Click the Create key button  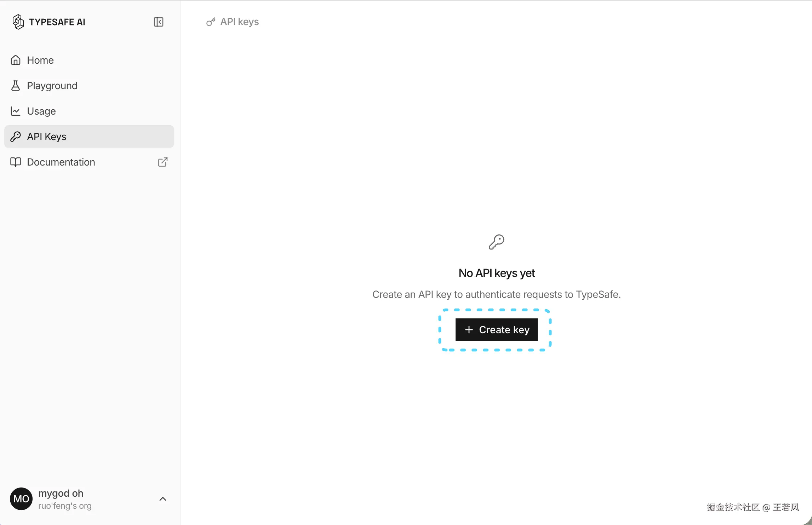coord(497,330)
